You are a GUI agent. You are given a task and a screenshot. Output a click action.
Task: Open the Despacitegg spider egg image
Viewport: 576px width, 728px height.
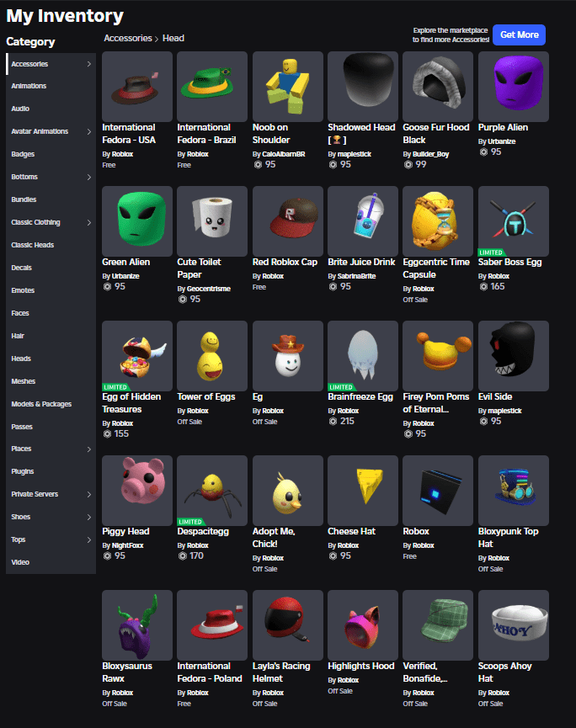point(212,491)
